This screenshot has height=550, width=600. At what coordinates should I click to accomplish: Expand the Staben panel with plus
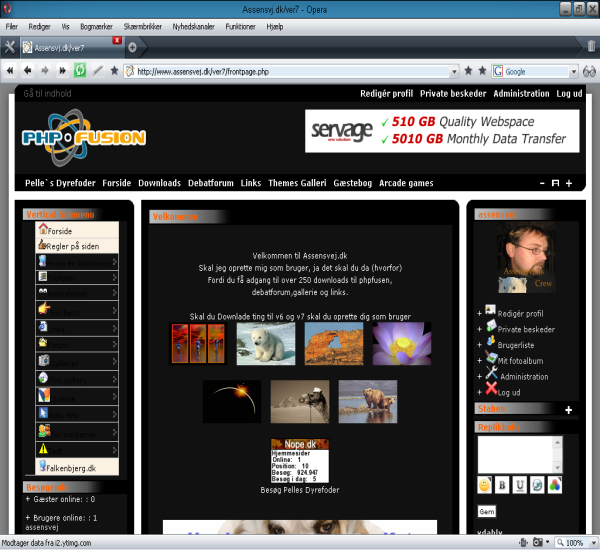(x=569, y=410)
